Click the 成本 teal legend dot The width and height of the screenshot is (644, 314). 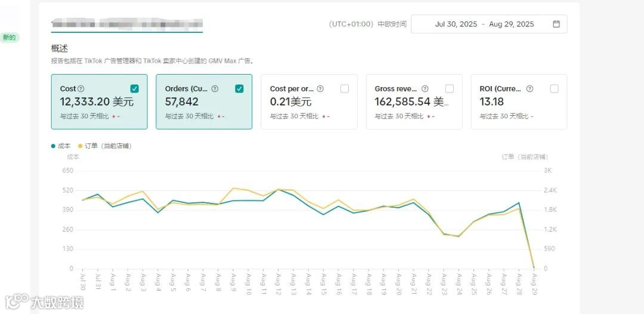tap(54, 146)
